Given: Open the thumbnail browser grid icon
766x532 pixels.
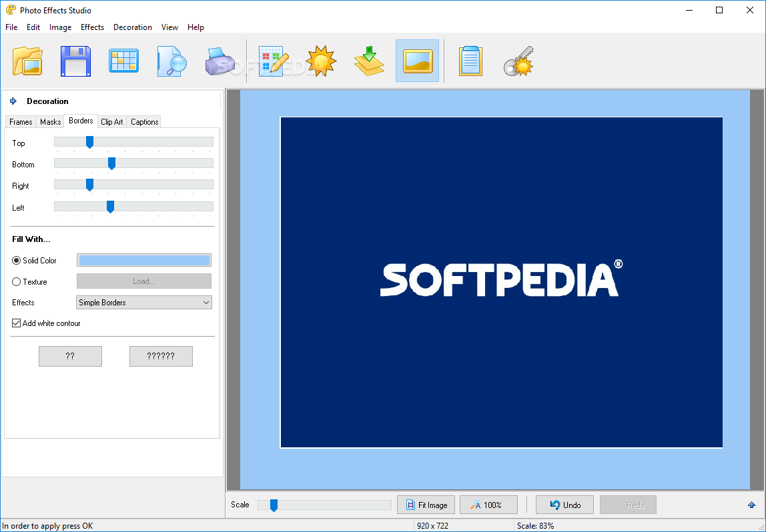Looking at the screenshot, I should (123, 61).
